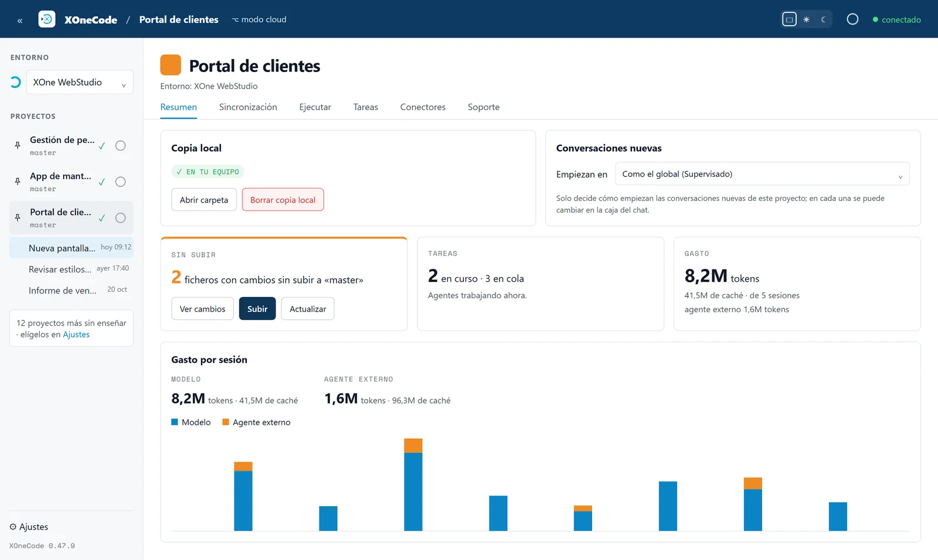Image resolution: width=938 pixels, height=560 pixels.
Task: Open the Conectores tab
Action: point(423,107)
